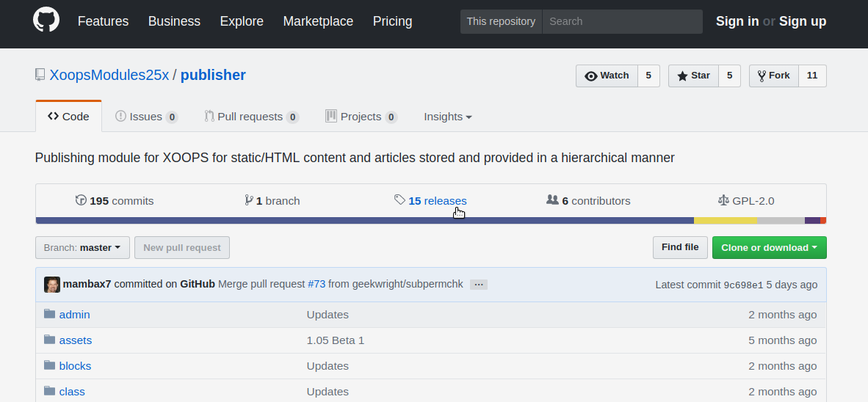Hit the star icon on Star button
The image size is (868, 402).
click(x=682, y=76)
